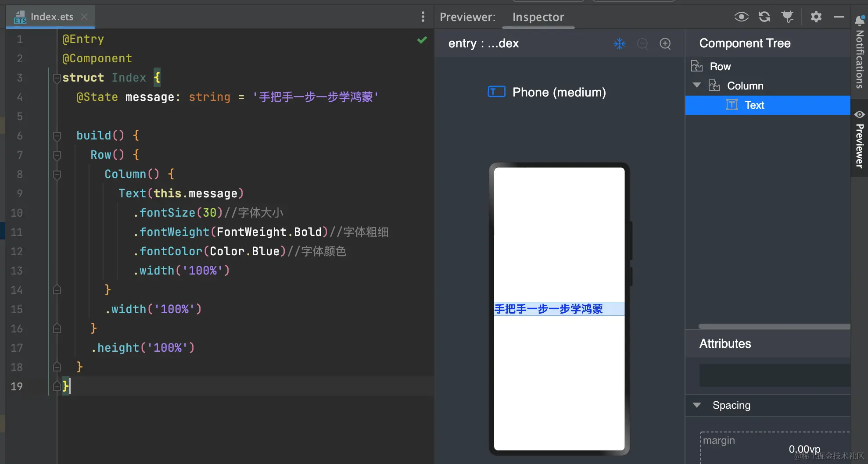Select Row in the Component Tree
This screenshot has width=868, height=464.
(x=720, y=66)
